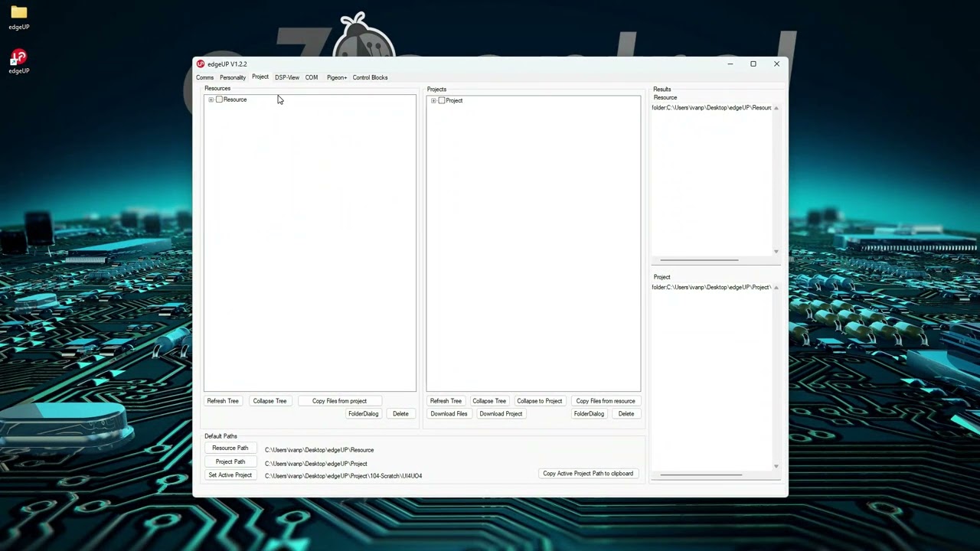Click up arrow of Project results scrollbar

[776, 288]
